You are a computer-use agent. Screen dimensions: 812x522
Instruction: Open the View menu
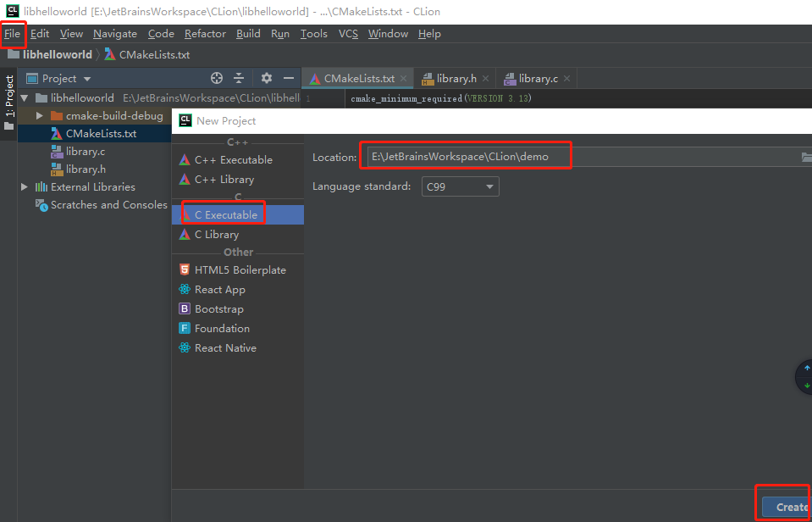tap(71, 34)
